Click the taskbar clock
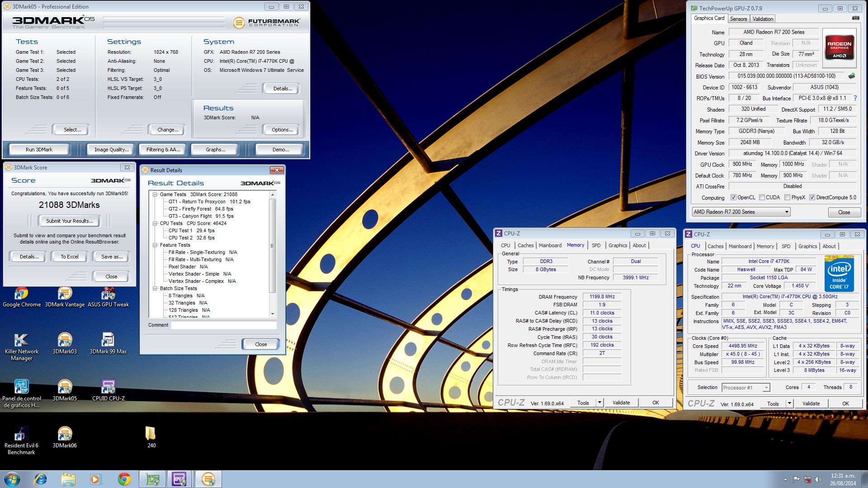The height and width of the screenshot is (488, 868). click(x=843, y=479)
